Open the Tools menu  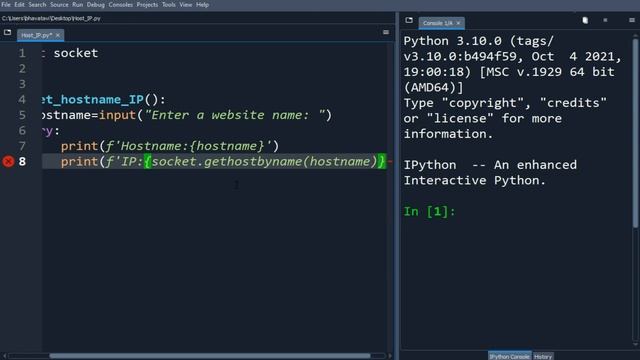[x=169, y=5]
